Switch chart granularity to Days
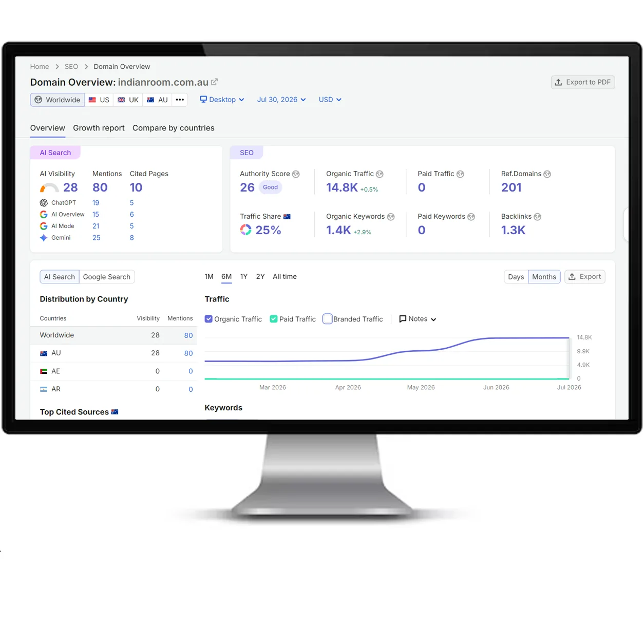The image size is (644, 644). click(x=516, y=277)
